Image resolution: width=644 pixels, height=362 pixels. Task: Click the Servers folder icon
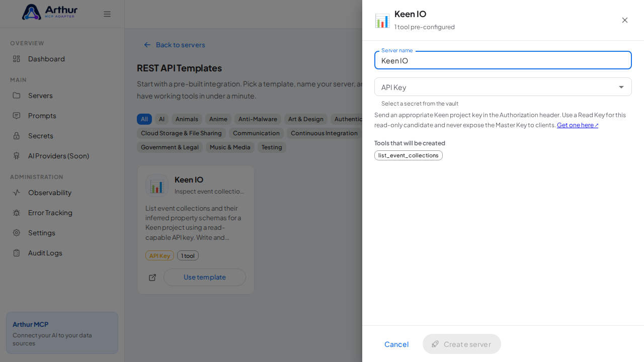tap(17, 96)
